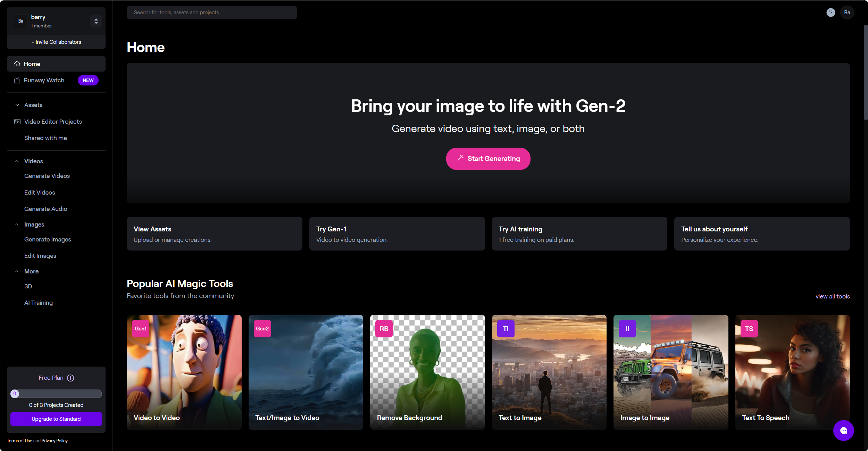
Task: Click the Runway Watch TV icon
Action: tap(17, 81)
